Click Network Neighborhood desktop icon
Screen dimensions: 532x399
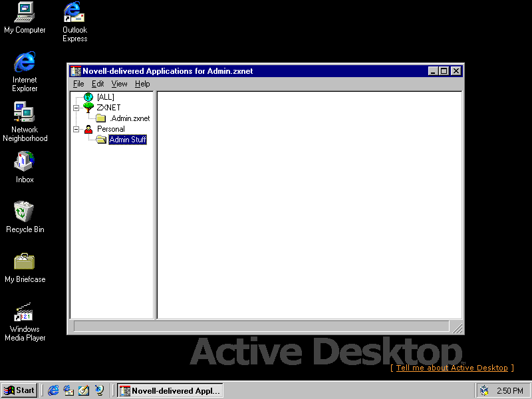point(25,113)
